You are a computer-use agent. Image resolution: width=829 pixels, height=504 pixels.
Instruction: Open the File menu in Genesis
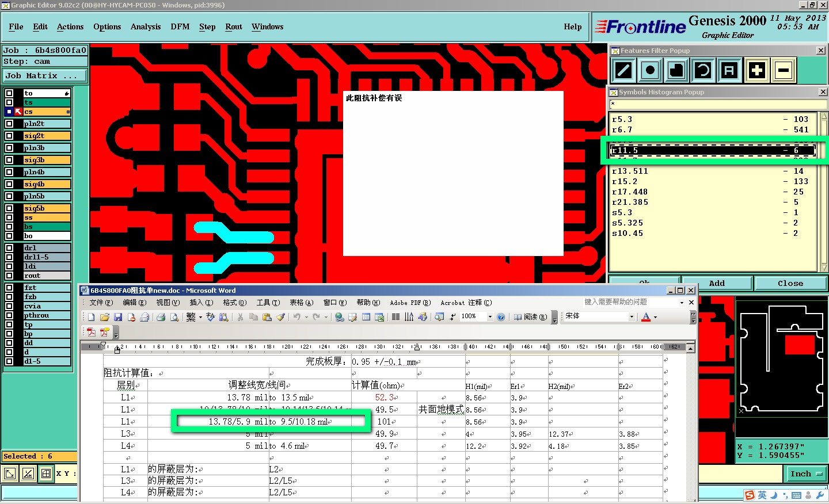click(x=16, y=26)
